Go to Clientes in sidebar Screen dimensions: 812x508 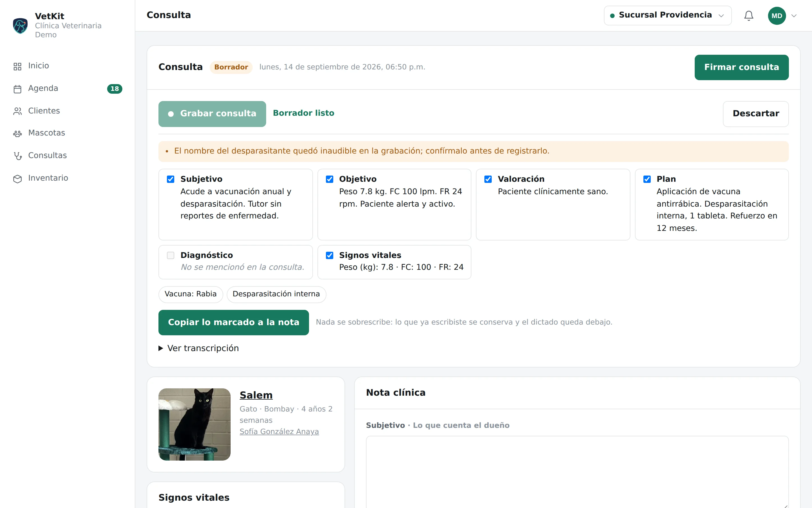coord(67,111)
